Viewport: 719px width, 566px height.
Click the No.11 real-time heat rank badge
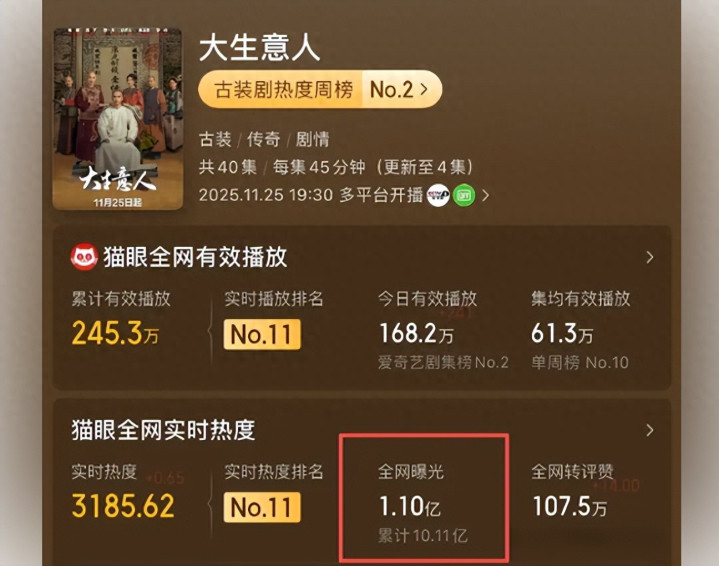tap(262, 507)
